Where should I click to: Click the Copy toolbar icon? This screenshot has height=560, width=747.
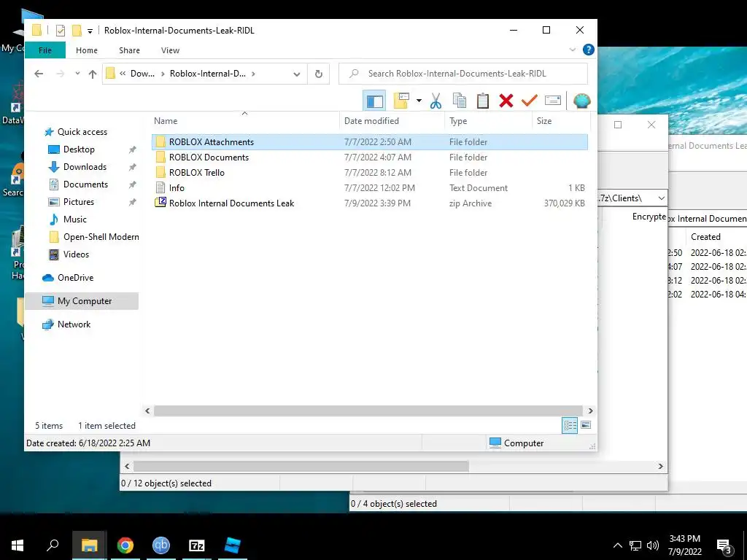click(460, 101)
